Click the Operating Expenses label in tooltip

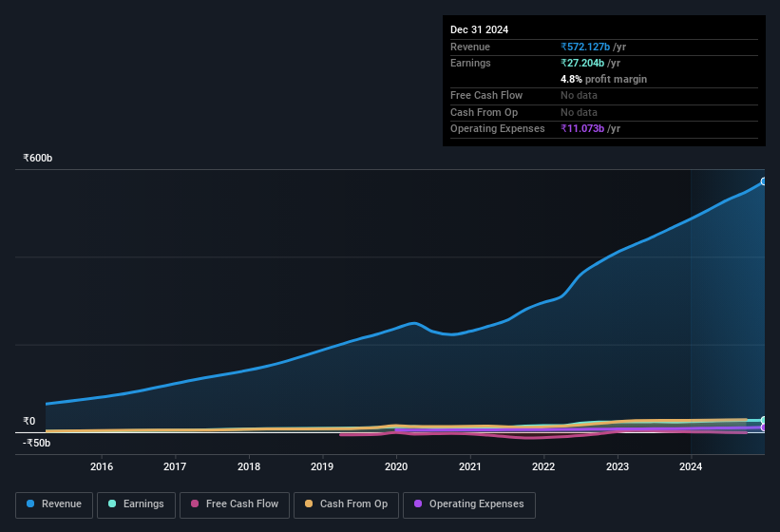click(x=498, y=128)
